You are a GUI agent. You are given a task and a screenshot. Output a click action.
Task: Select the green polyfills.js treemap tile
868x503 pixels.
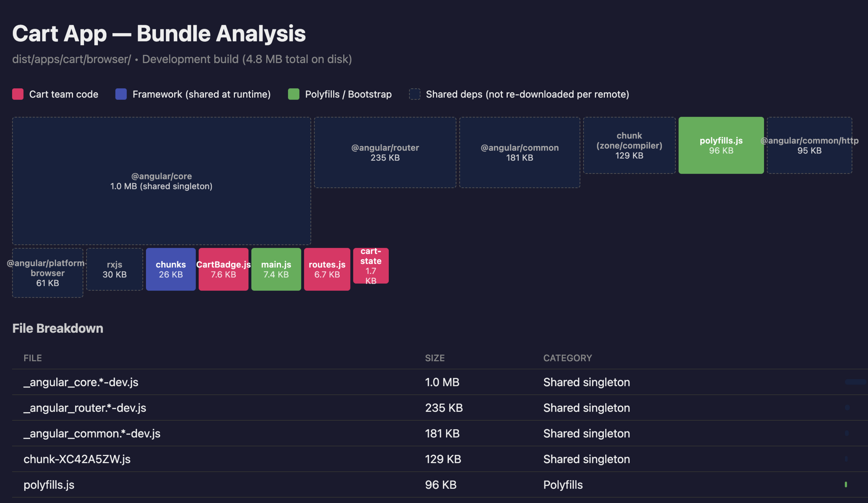pyautogui.click(x=721, y=145)
